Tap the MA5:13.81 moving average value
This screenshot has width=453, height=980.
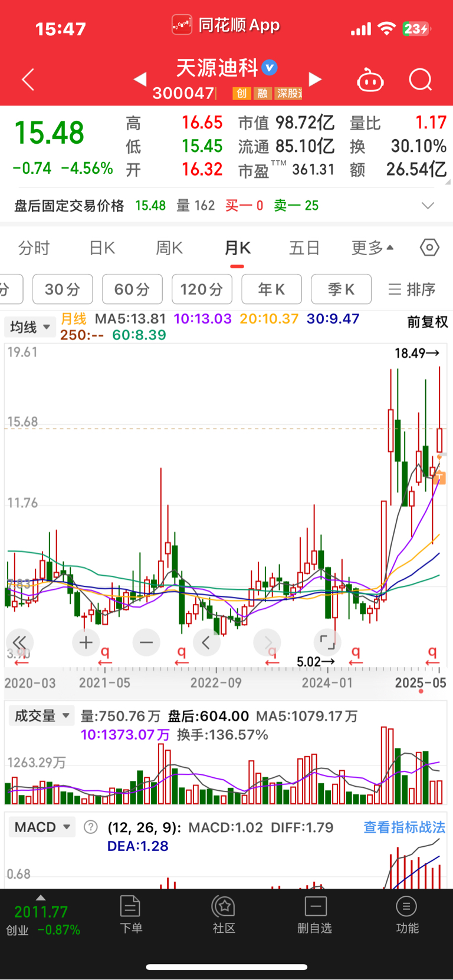tap(130, 319)
